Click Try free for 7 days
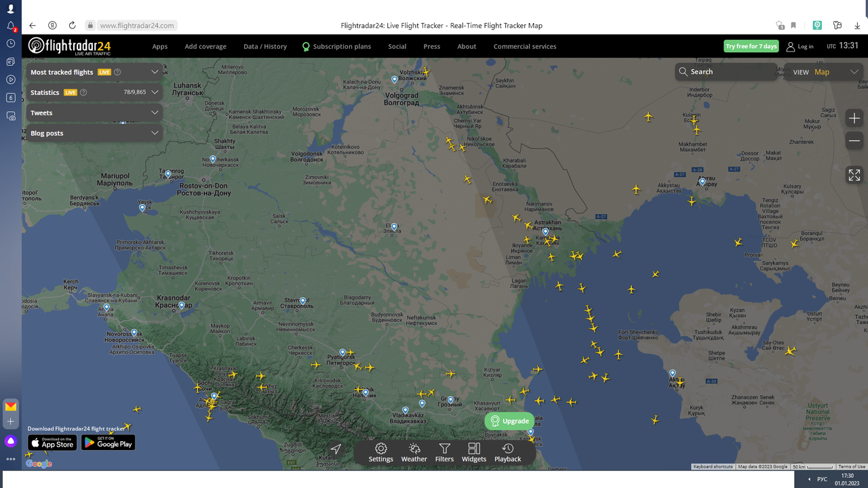The height and width of the screenshot is (488, 868). click(751, 46)
